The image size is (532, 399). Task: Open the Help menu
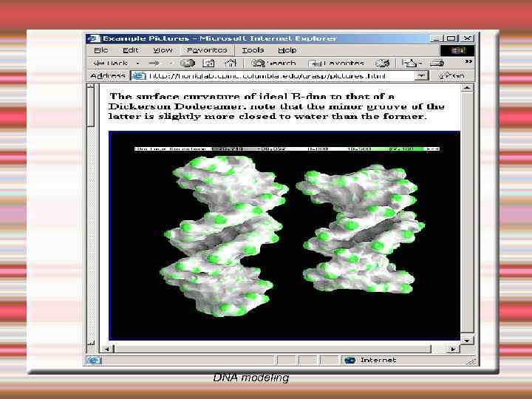point(287,50)
